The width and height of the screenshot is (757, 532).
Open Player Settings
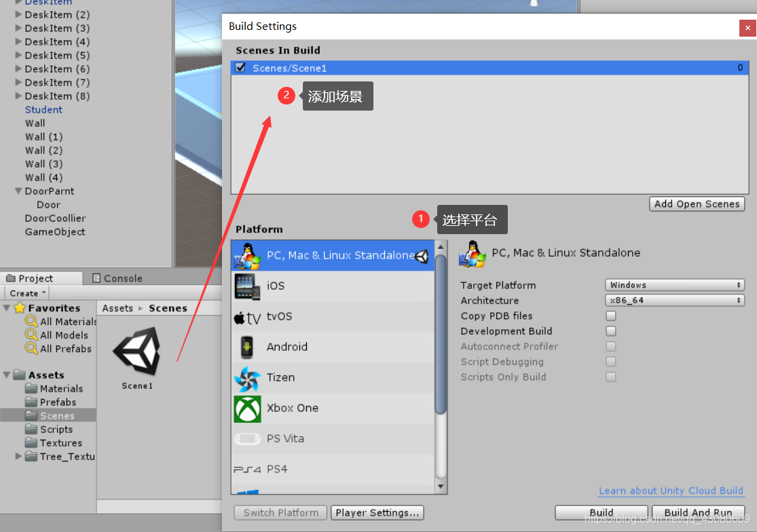click(377, 513)
